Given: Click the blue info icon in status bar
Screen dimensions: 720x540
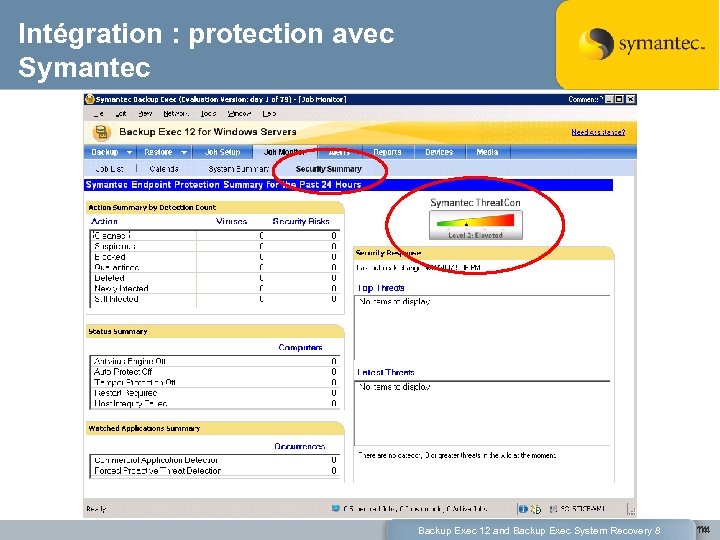Looking at the screenshot, I should (x=523, y=509).
